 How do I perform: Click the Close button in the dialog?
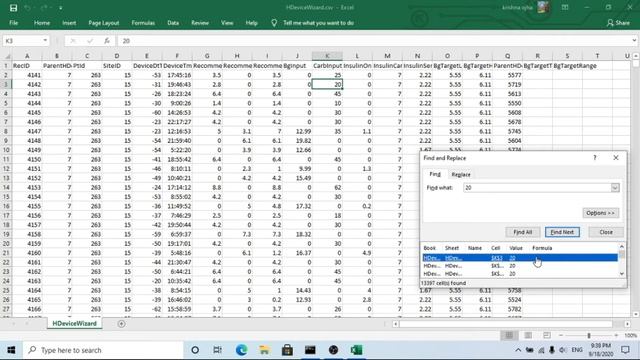606,232
